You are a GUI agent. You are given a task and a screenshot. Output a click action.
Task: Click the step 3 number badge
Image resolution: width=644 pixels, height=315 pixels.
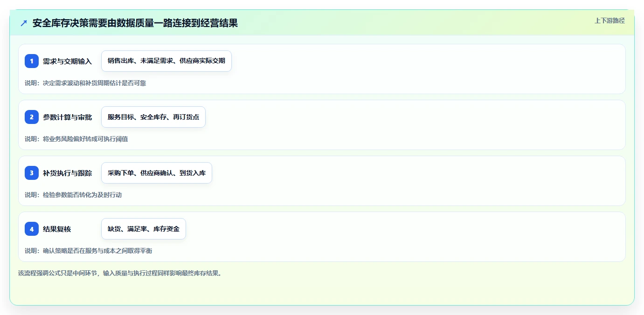32,173
